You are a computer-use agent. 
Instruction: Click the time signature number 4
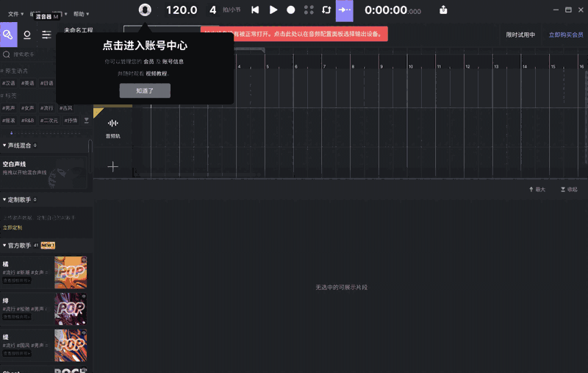tap(212, 10)
